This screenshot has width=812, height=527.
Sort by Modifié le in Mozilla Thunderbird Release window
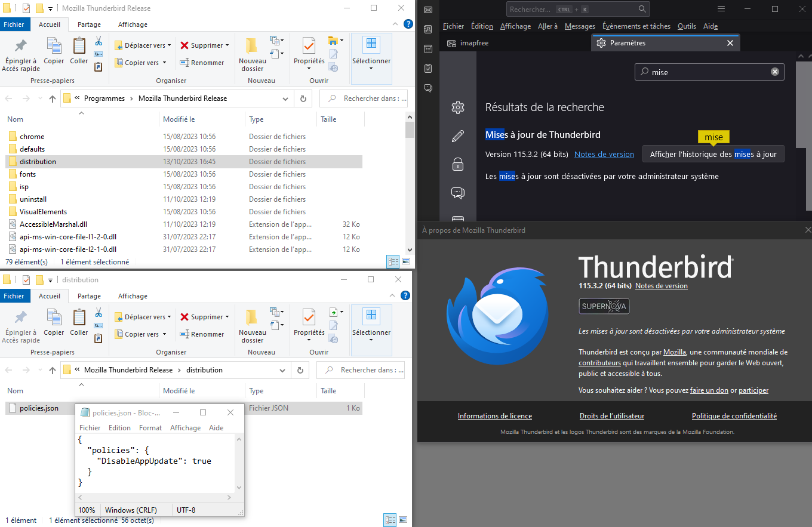pos(202,119)
